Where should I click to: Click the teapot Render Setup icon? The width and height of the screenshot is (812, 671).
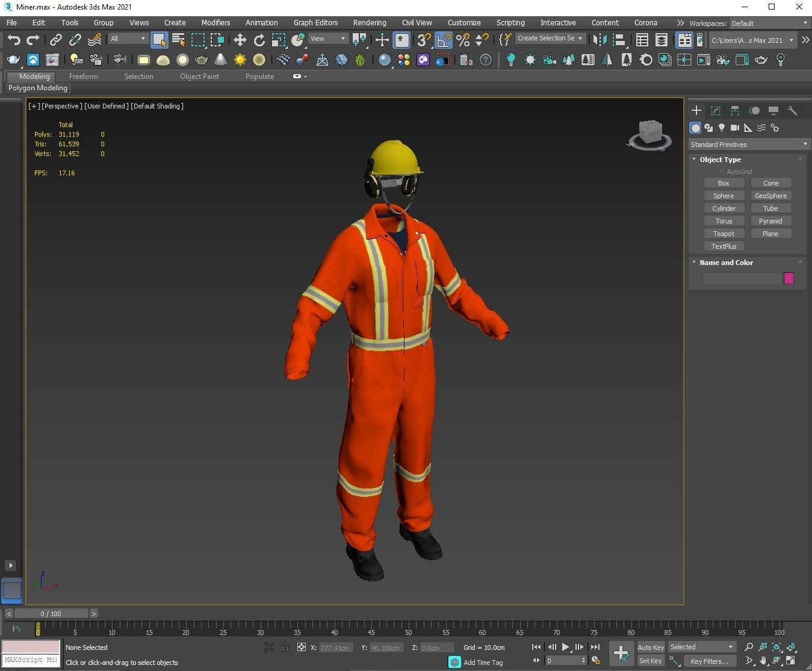pos(13,60)
